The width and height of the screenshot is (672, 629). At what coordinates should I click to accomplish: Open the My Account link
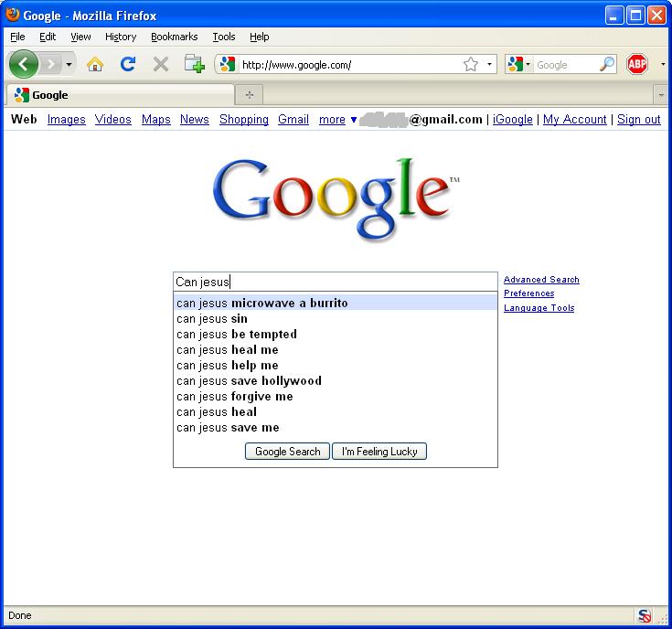[x=575, y=120]
